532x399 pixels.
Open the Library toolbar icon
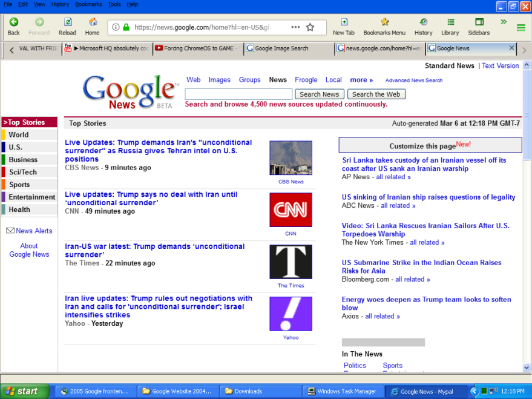(x=450, y=22)
